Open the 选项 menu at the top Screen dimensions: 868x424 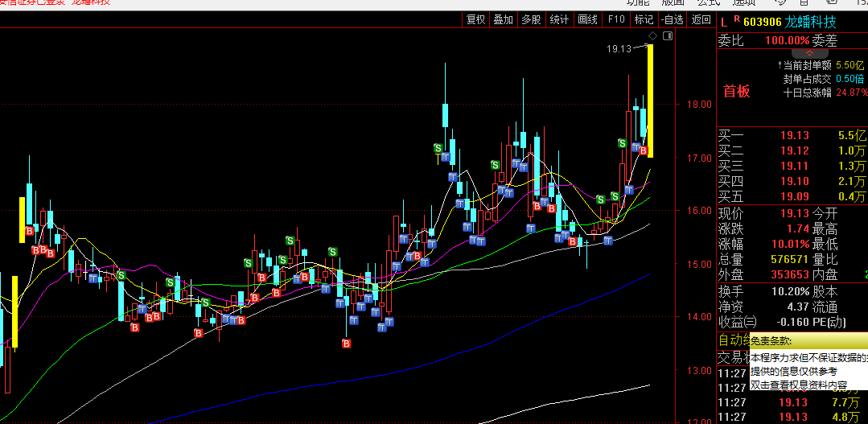pos(743,2)
